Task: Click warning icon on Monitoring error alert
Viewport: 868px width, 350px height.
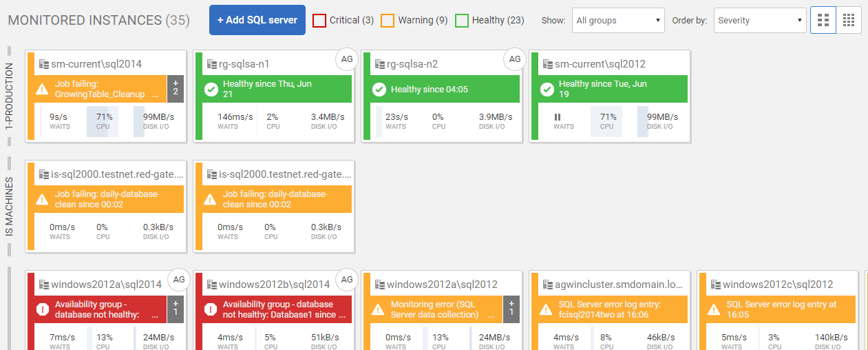Action: pyautogui.click(x=378, y=309)
